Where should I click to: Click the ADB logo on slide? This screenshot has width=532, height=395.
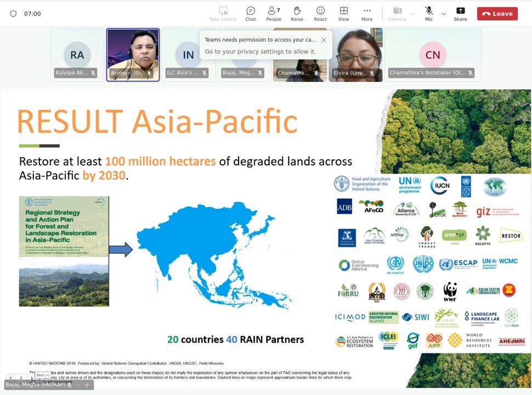point(344,207)
